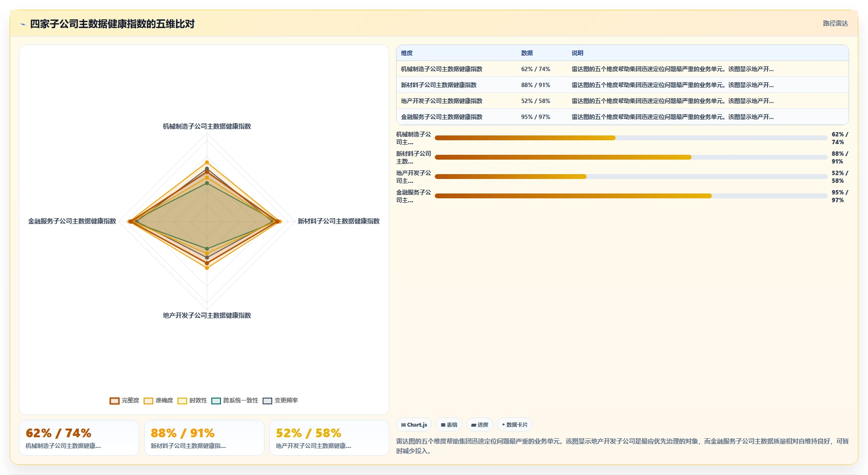Click the 机械制造子公司 progress bar
This screenshot has height=475, width=868.
pyautogui.click(x=631, y=138)
